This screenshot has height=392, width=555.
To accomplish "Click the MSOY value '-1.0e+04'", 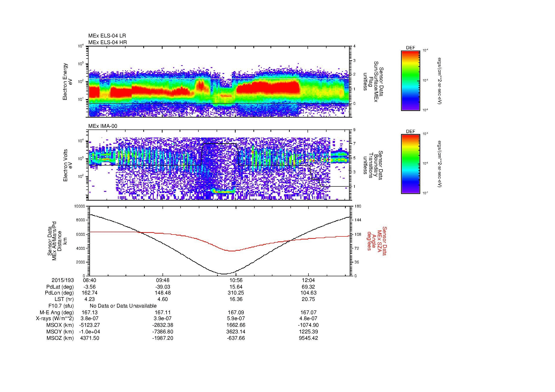I will click(x=89, y=332).
